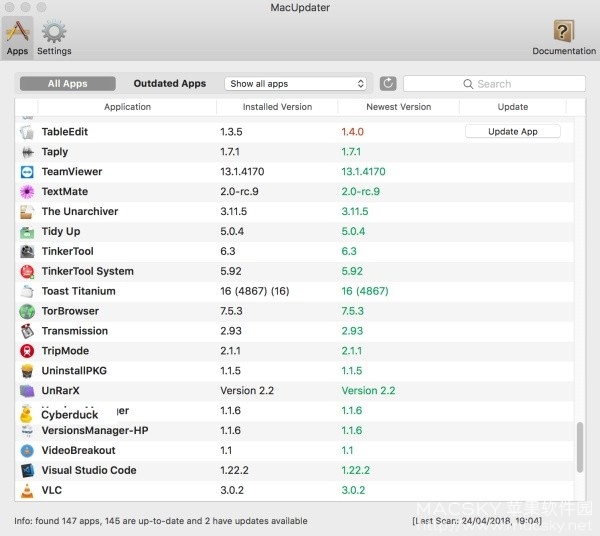Select The Unarchiver row name

80,212
